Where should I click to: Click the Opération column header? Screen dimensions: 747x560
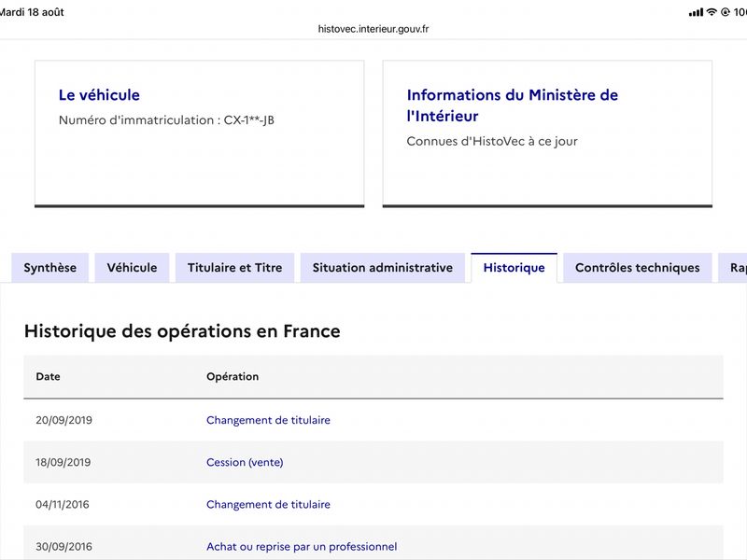click(x=233, y=377)
